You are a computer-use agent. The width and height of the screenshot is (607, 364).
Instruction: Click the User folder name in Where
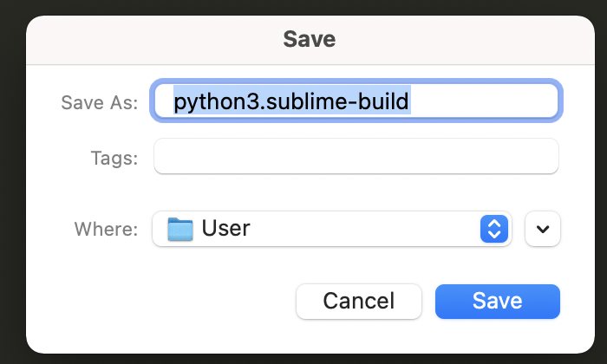pos(225,230)
